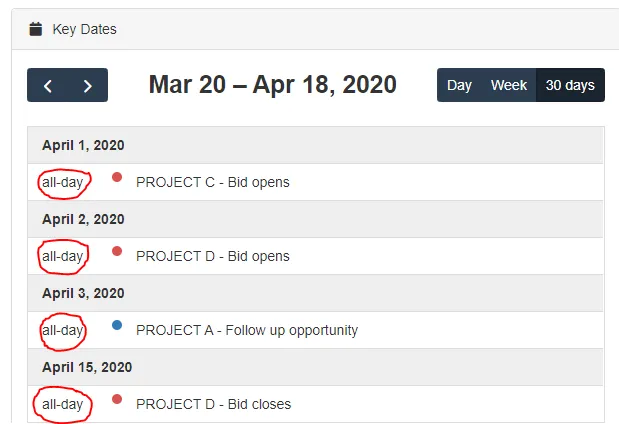
Task: Advance to next date range arrow
Action: (x=88, y=86)
